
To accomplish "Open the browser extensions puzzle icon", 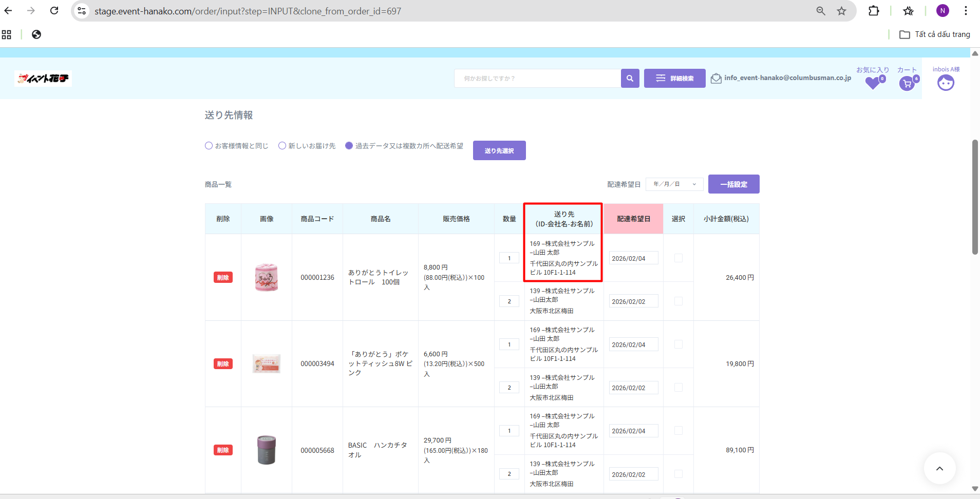I will point(873,11).
